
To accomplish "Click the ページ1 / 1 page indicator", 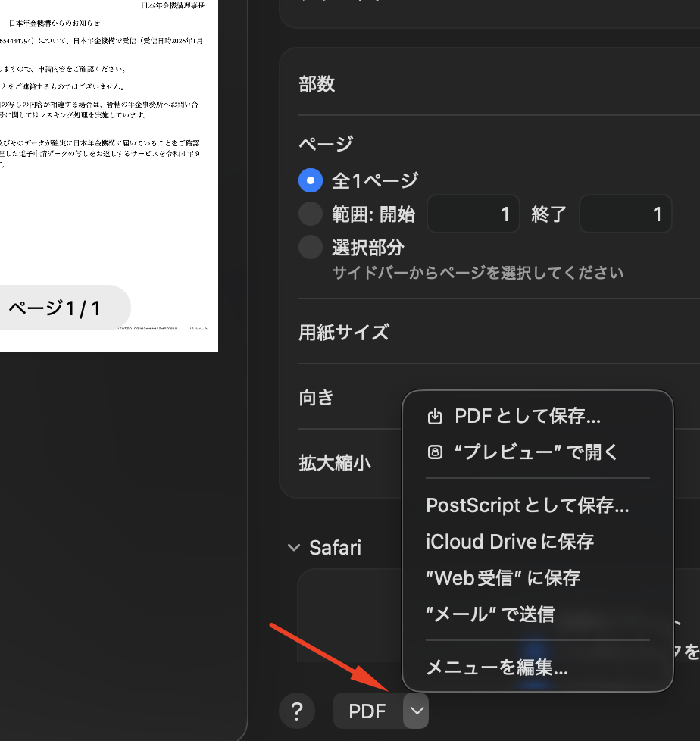I will click(55, 308).
